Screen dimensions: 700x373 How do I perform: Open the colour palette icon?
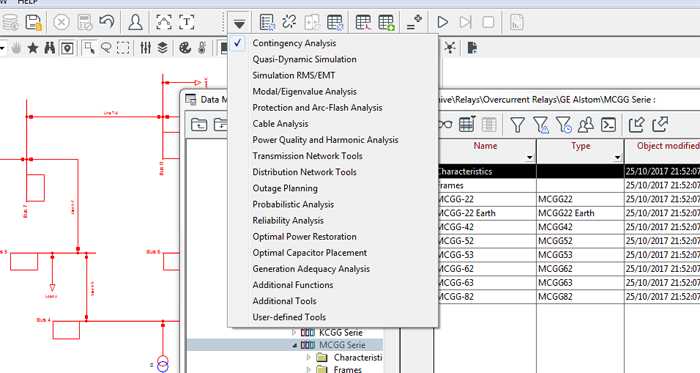[x=185, y=48]
